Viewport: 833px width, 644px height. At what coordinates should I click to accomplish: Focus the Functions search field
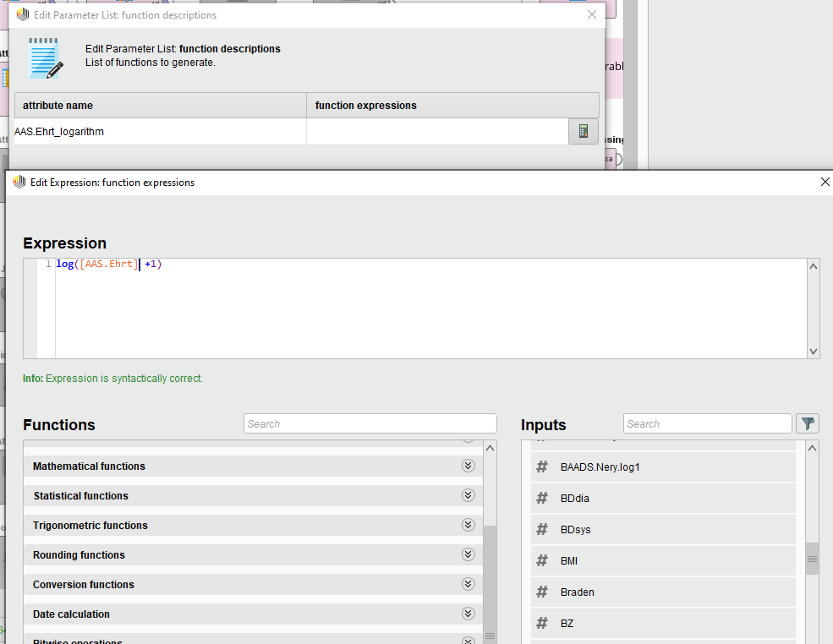tap(370, 423)
